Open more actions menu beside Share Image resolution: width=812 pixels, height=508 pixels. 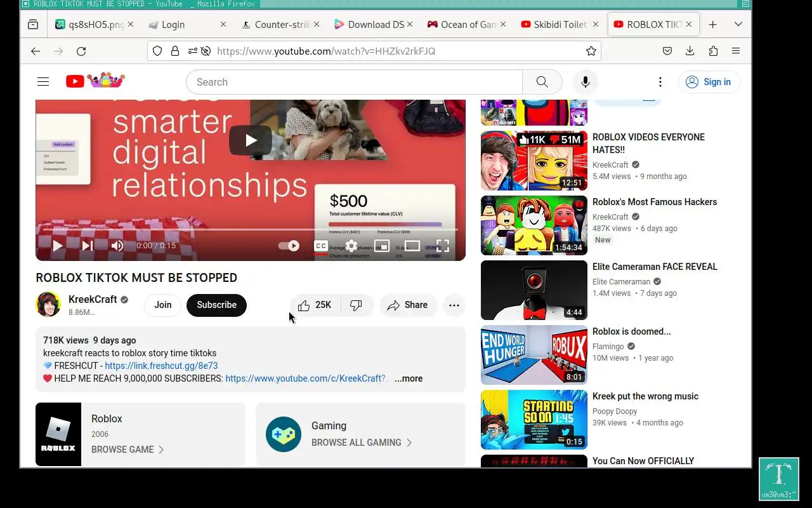454,305
